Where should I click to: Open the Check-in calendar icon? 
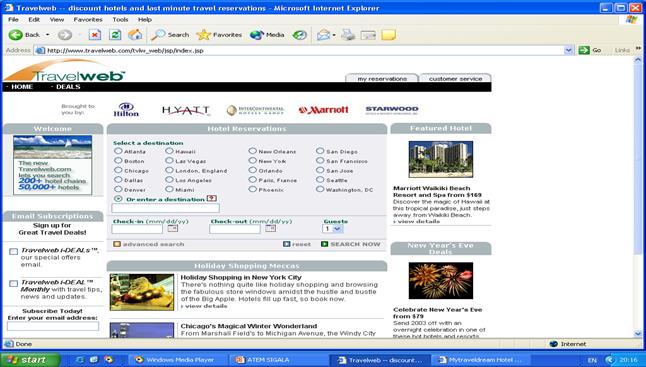(173, 228)
